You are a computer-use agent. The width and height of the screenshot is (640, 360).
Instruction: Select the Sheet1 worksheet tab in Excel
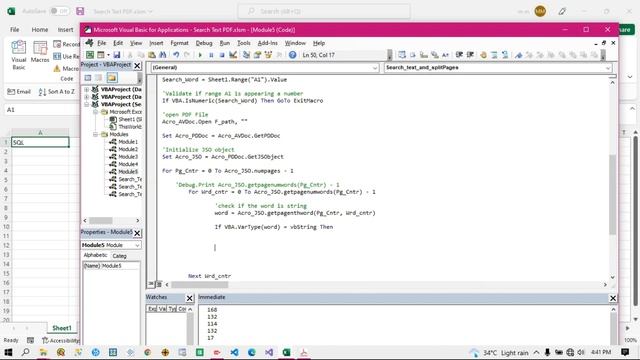62,328
